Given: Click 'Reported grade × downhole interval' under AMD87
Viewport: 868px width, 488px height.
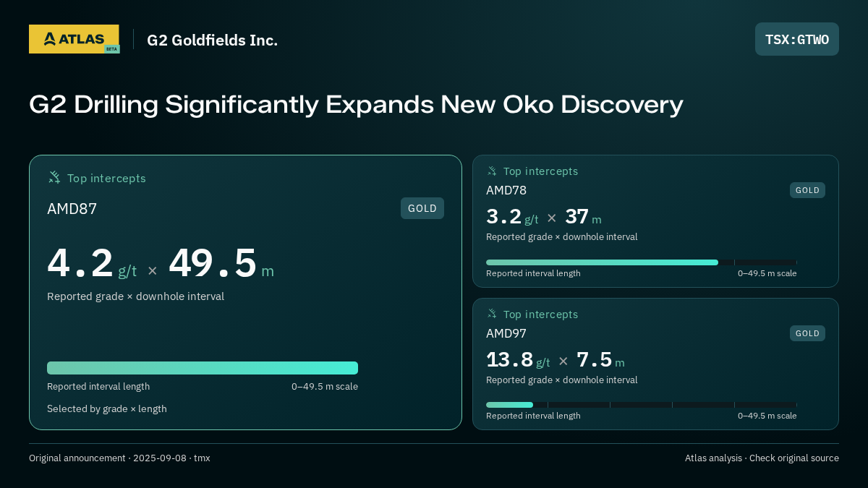Looking at the screenshot, I should 135,296.
